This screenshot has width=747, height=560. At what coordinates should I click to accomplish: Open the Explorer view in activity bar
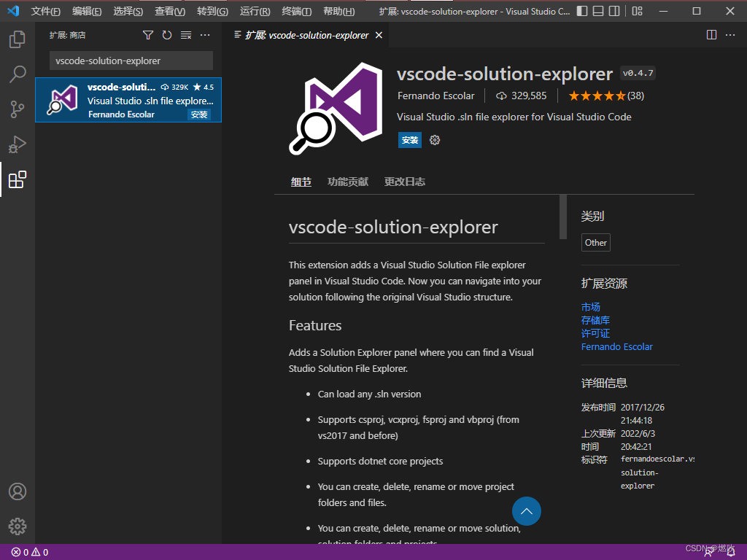tap(18, 39)
